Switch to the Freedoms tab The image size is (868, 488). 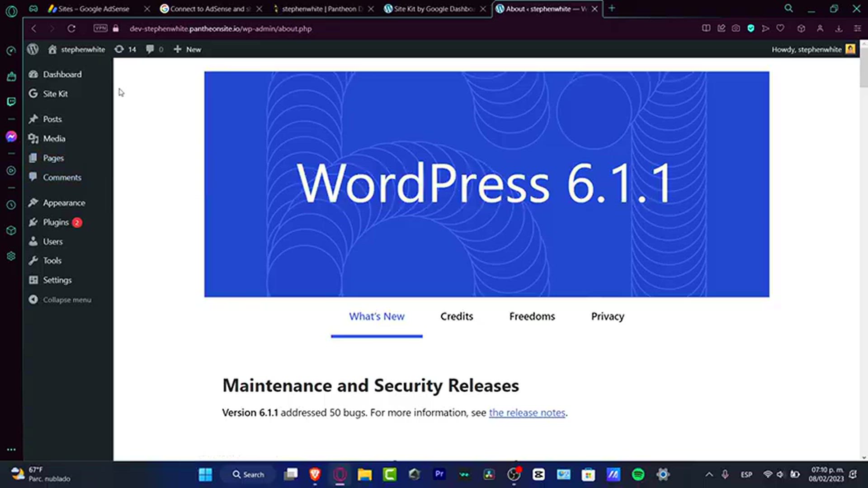(532, 316)
